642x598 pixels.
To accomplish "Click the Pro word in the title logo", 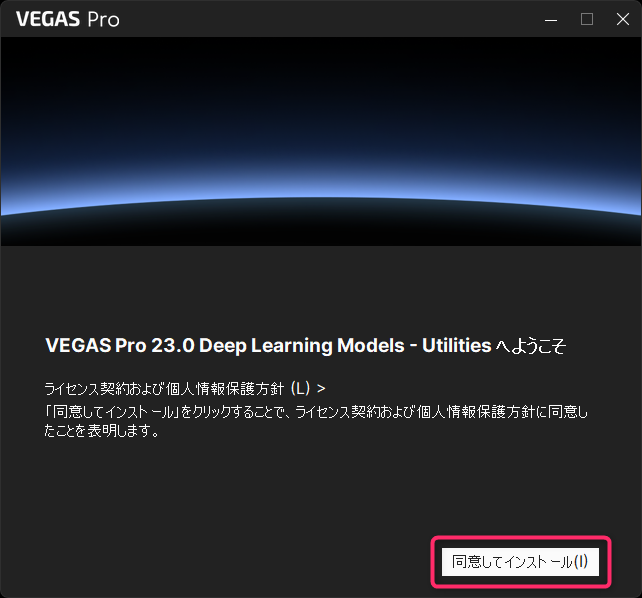I will coord(104,20).
